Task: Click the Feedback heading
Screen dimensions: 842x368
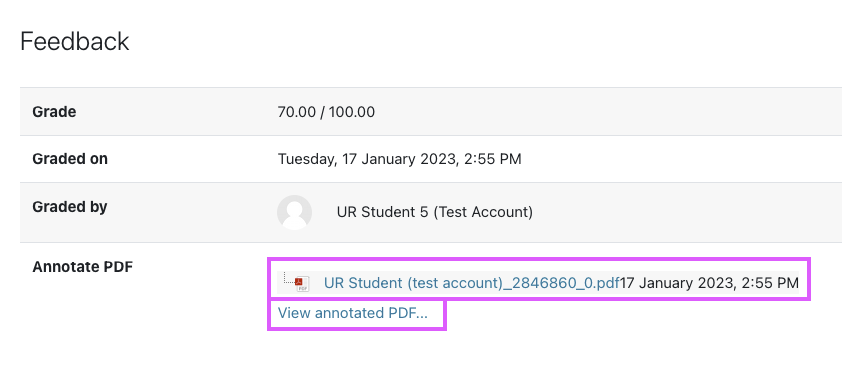Action: click(75, 41)
